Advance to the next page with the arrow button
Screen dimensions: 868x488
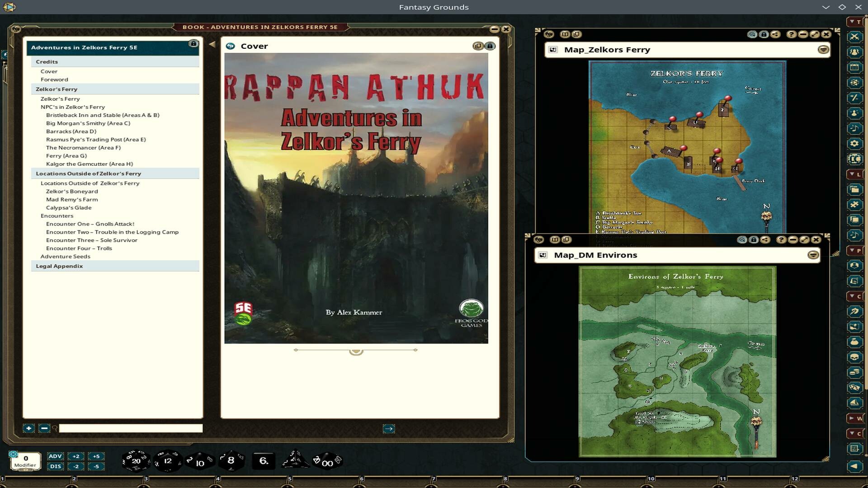(388, 428)
